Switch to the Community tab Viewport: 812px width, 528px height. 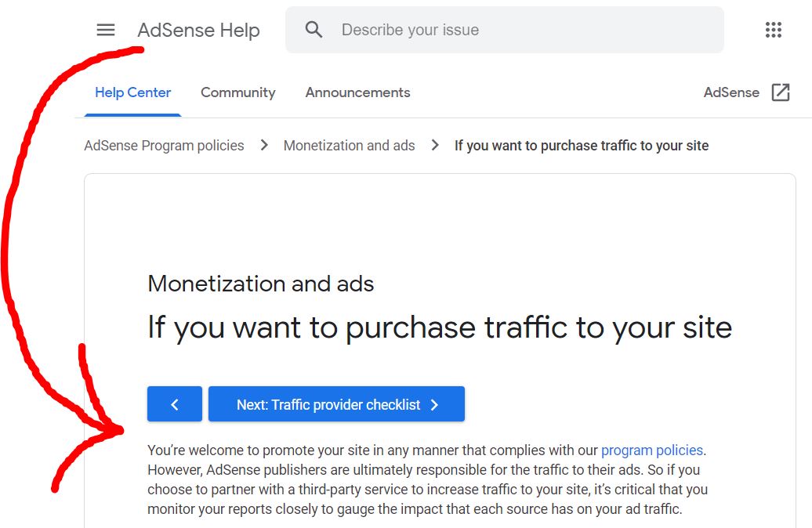click(238, 92)
